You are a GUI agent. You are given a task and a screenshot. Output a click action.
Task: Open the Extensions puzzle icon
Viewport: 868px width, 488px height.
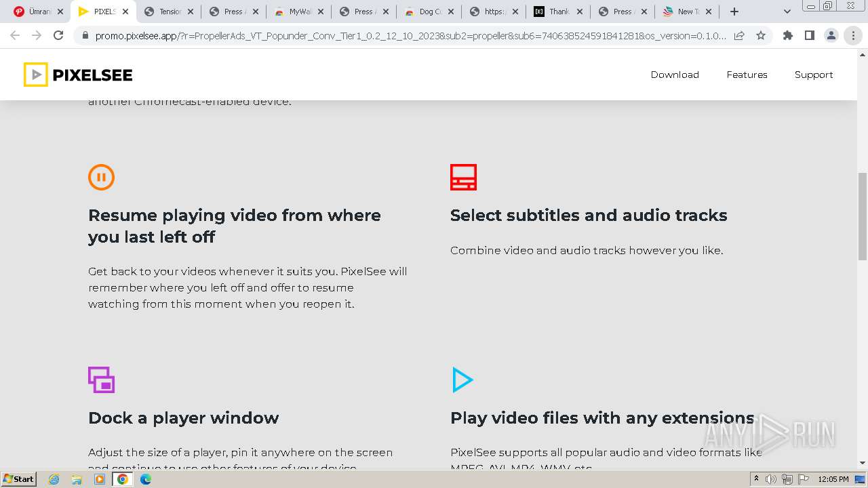tap(787, 35)
